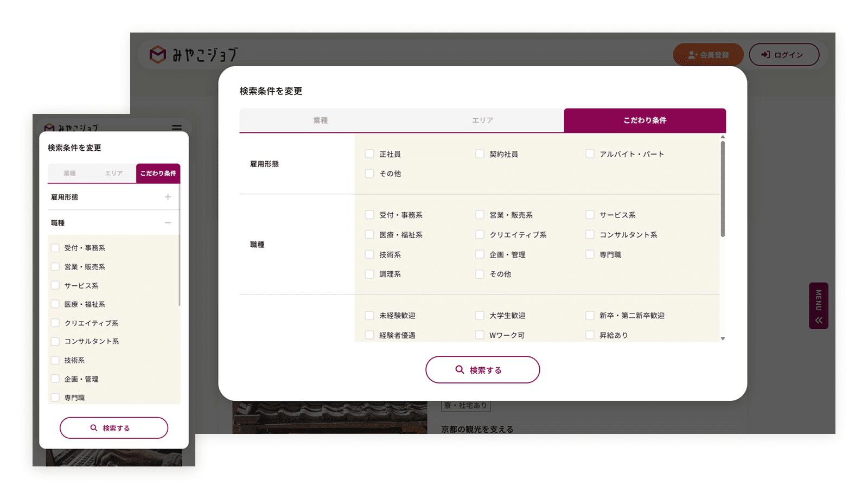The height and width of the screenshot is (499, 868).
Task: Click the みやこジョブ logo in desktop header
Action: 193,54
